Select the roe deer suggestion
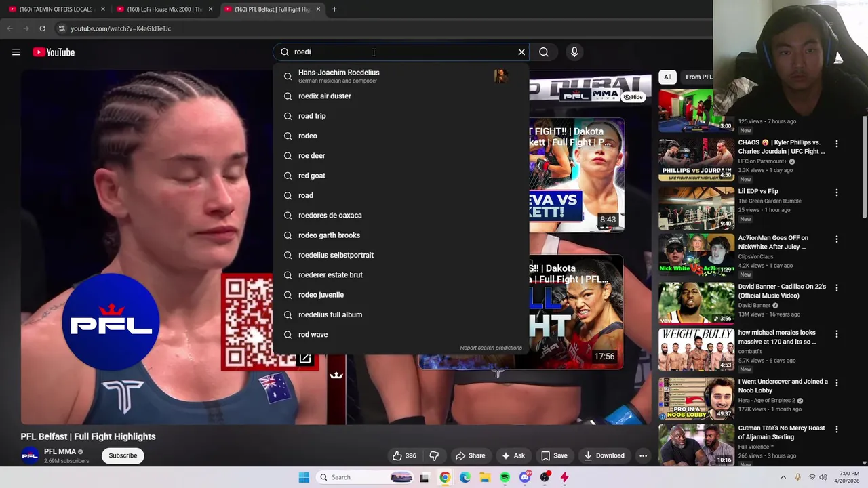The width and height of the screenshot is (868, 488). pyautogui.click(x=401, y=156)
